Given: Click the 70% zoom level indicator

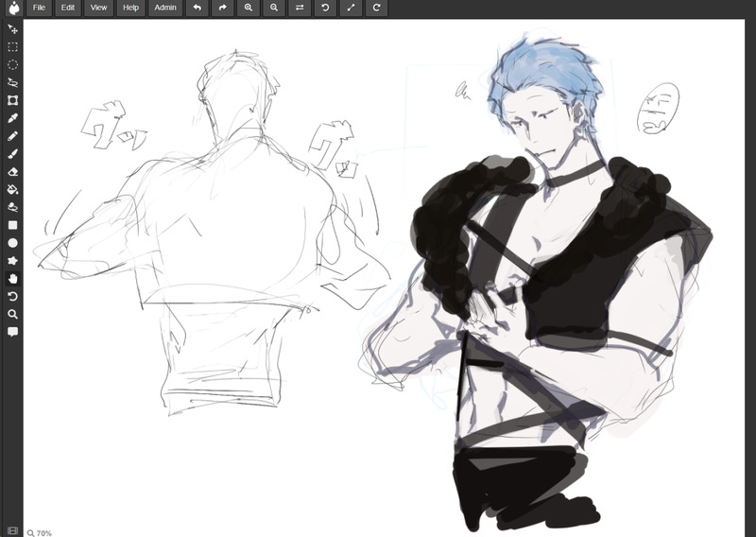Looking at the screenshot, I should pyautogui.click(x=40, y=533).
